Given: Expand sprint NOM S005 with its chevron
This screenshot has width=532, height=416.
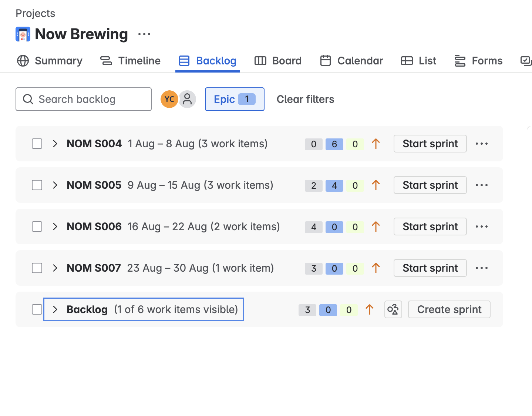Looking at the screenshot, I should click(x=55, y=185).
